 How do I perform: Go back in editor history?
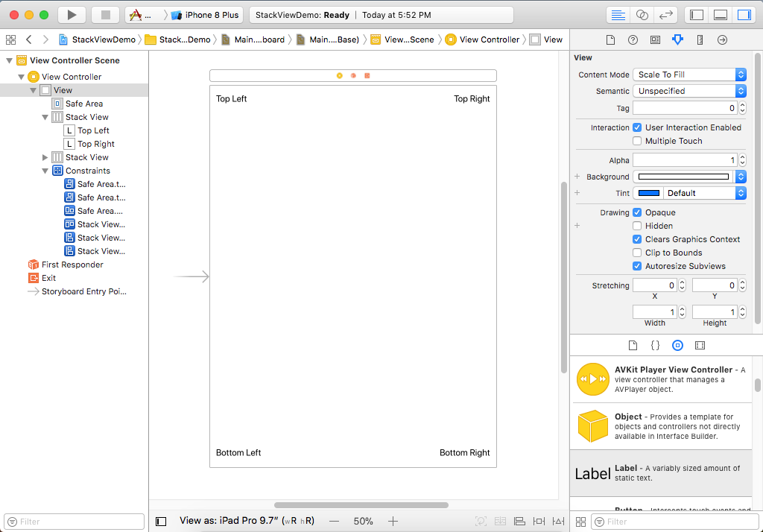29,39
